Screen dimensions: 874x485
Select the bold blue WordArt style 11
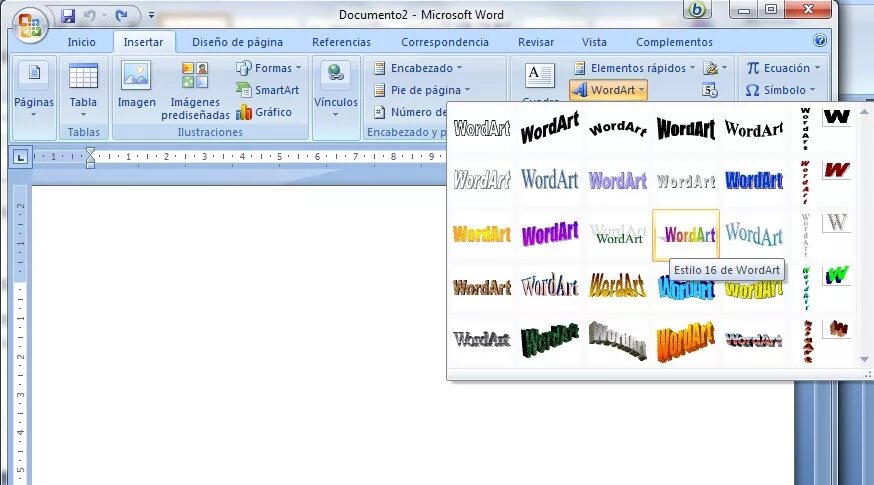tap(754, 180)
